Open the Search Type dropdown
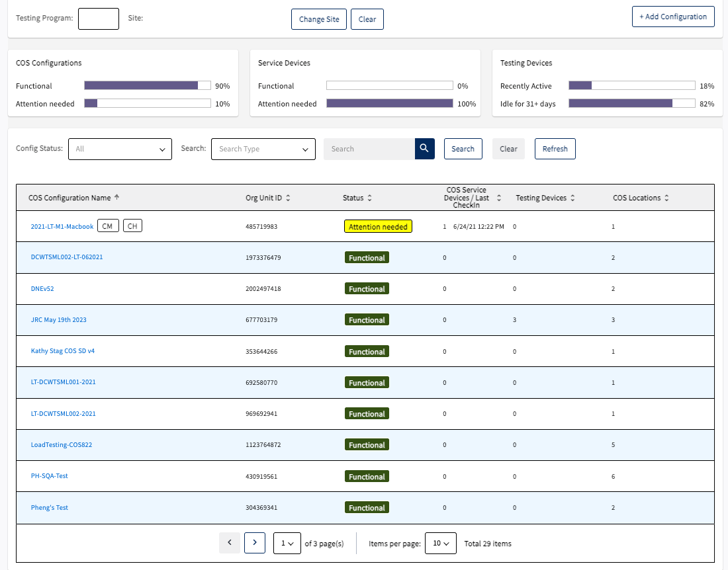728x570 pixels. point(263,149)
